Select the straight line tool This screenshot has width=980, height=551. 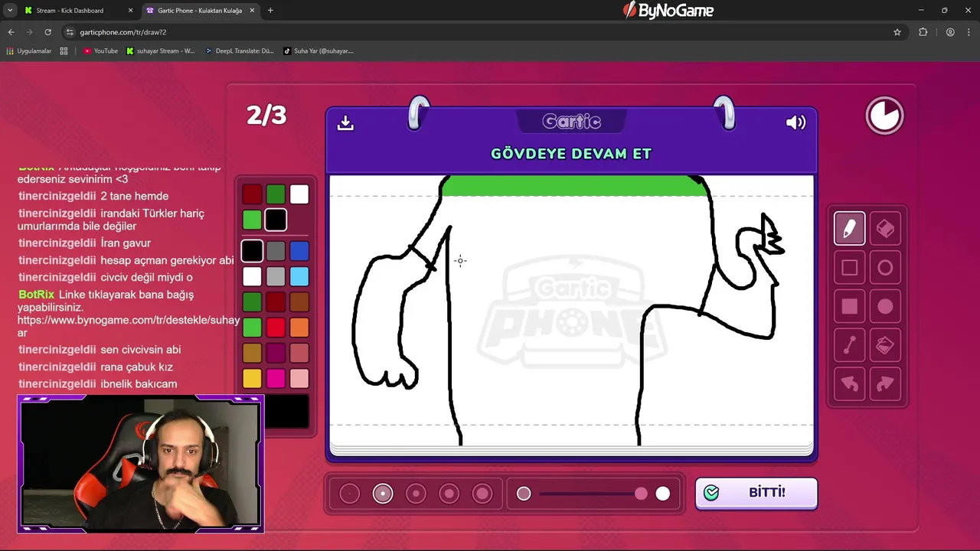[849, 346]
